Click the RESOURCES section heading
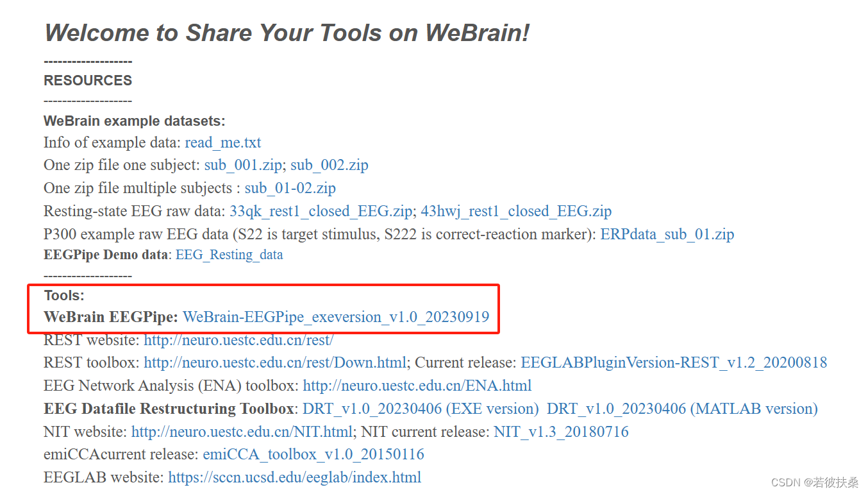This screenshot has width=868, height=494. [88, 81]
